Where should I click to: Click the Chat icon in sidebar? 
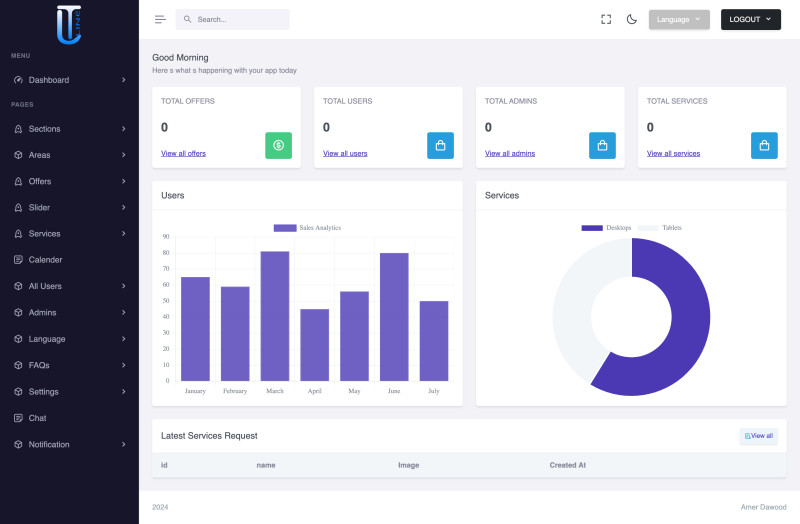(18, 418)
